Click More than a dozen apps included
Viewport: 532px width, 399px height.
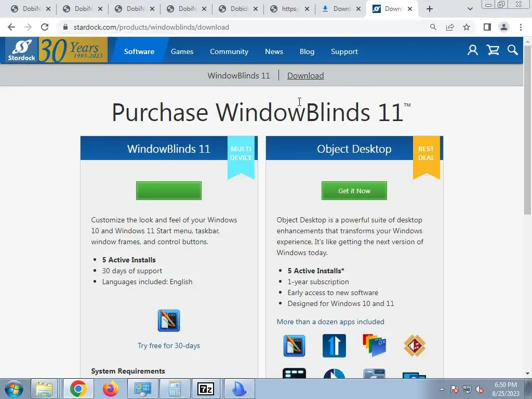[330, 322]
